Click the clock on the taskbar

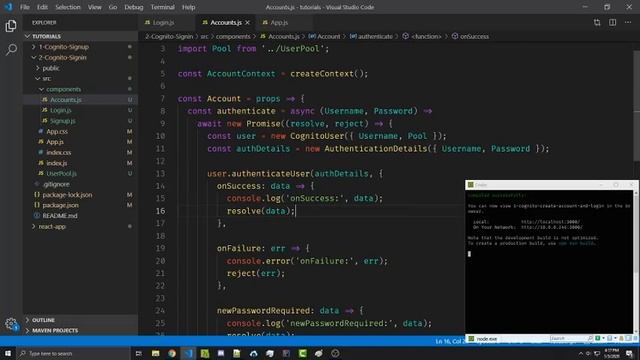(x=611, y=353)
